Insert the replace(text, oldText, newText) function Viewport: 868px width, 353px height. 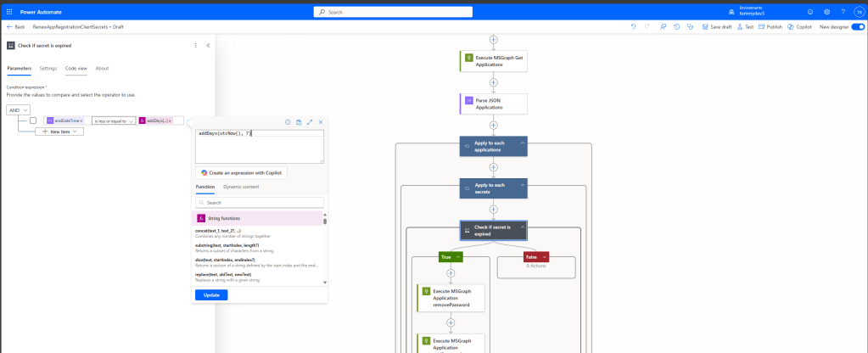pos(257,277)
